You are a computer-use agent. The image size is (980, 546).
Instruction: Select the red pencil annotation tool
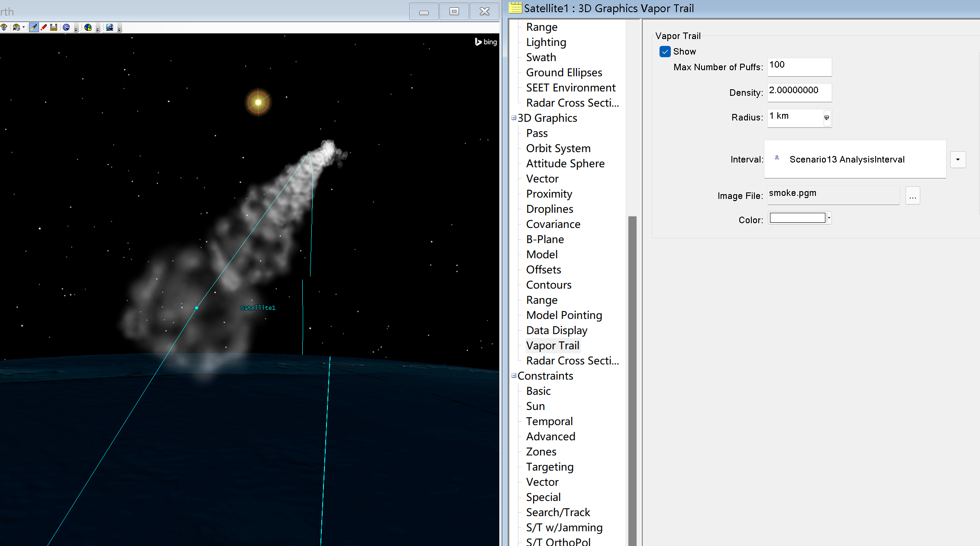(44, 27)
